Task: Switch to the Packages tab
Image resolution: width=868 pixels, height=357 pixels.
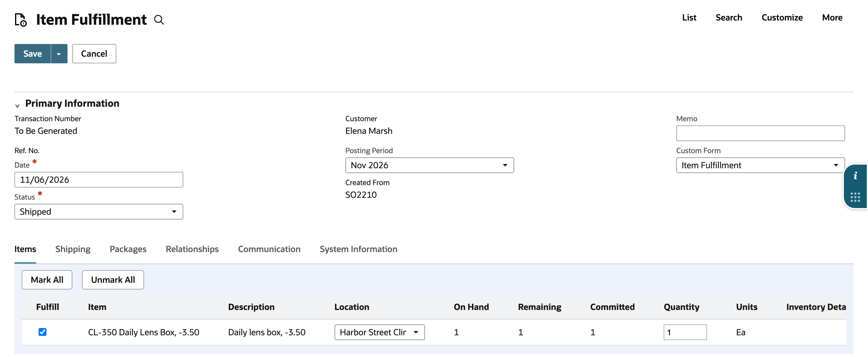Action: pyautogui.click(x=128, y=249)
